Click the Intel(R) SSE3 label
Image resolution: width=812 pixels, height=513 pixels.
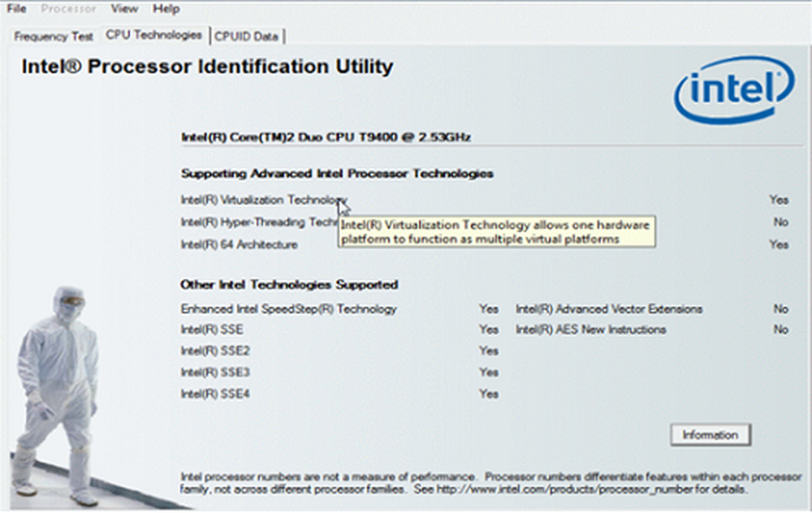point(215,373)
